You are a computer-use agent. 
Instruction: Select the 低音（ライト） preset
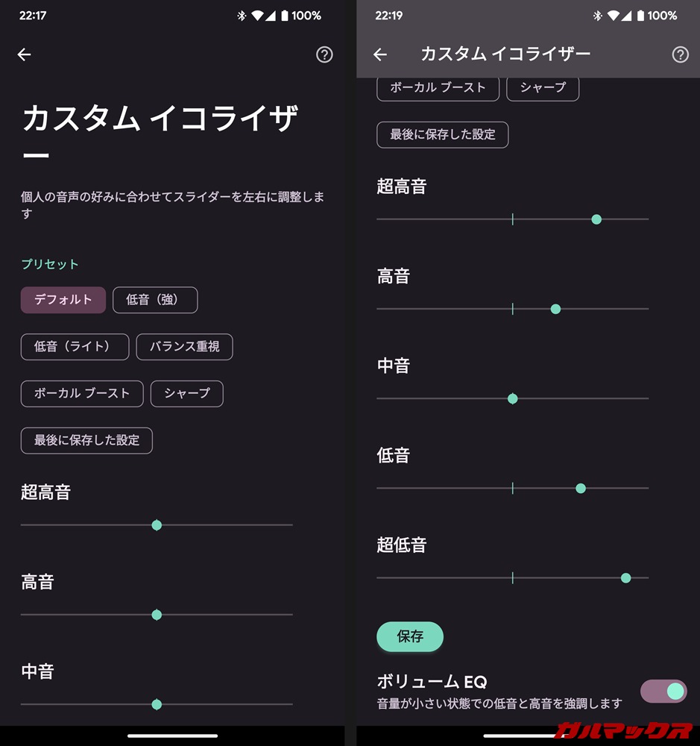coord(75,347)
